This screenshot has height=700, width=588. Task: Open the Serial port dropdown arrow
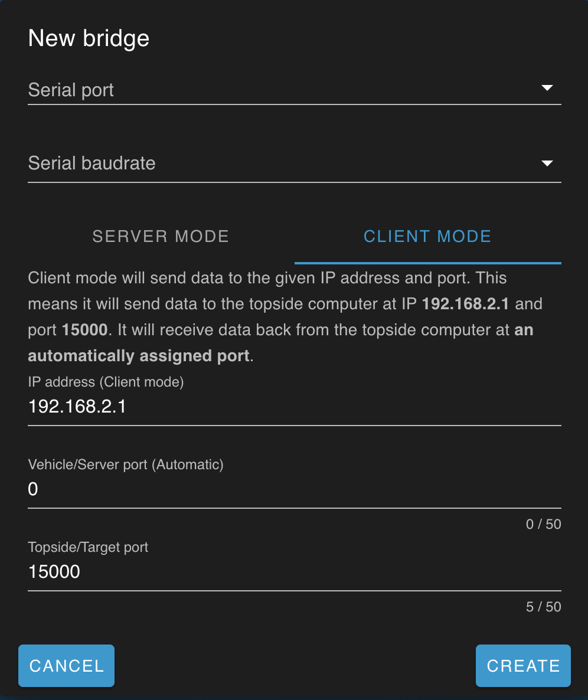tap(547, 89)
